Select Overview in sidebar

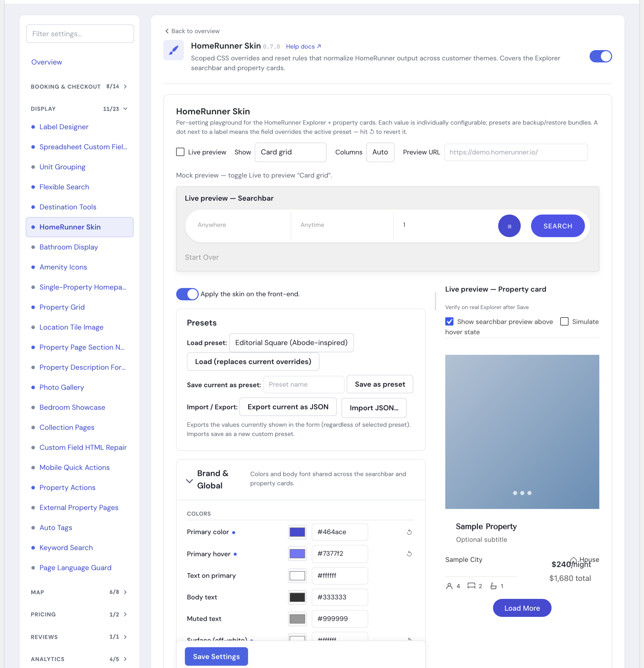click(x=47, y=62)
